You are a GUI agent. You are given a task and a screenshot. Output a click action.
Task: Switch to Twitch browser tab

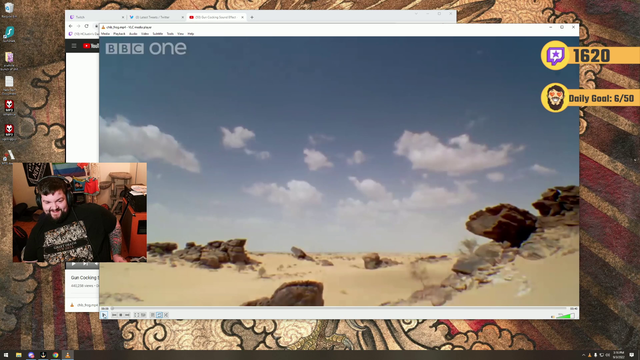tap(96, 17)
